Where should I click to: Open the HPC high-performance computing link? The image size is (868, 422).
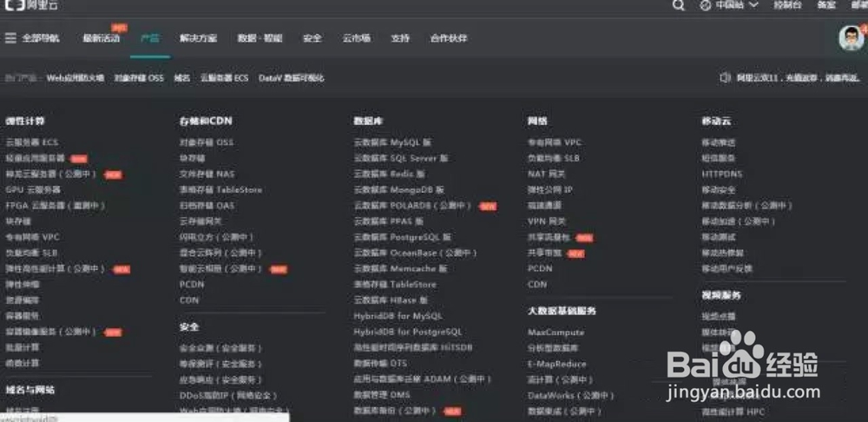point(733,412)
